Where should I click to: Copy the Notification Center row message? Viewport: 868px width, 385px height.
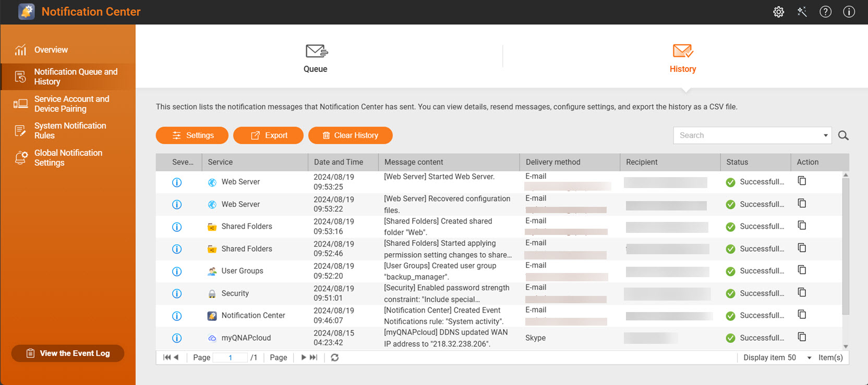click(x=802, y=315)
